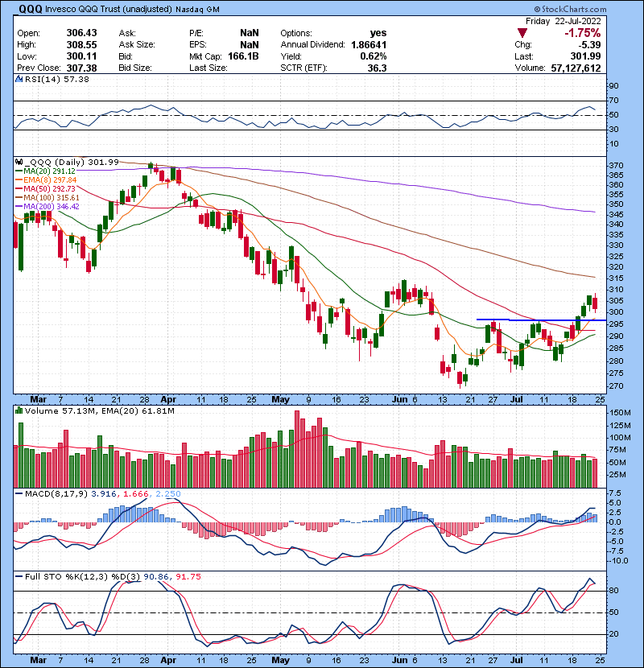Select the Low value 300.11

click(81, 56)
